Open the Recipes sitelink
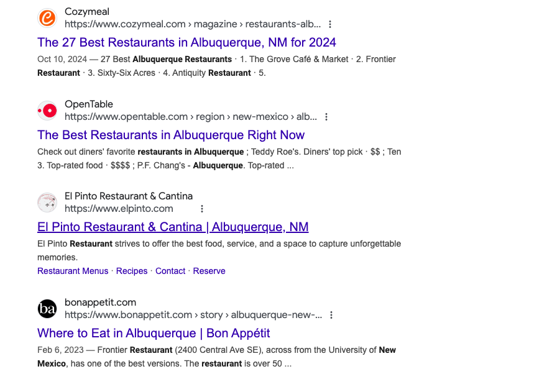This screenshot has height=392, width=552. point(132,271)
